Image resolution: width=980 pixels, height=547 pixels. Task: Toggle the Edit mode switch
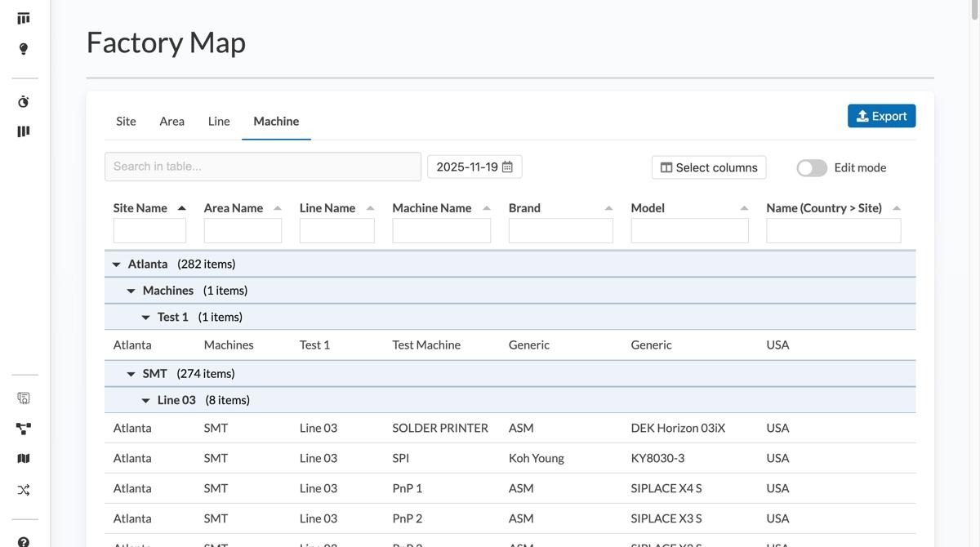(812, 167)
